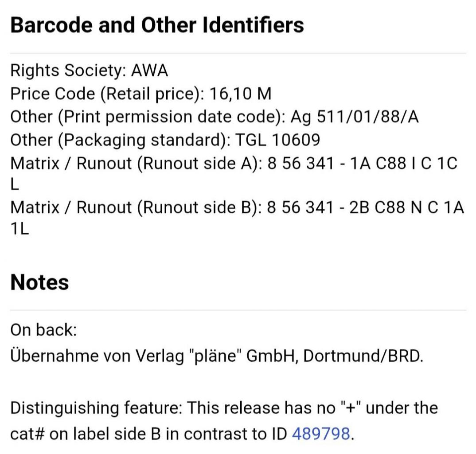Image resolution: width=476 pixels, height=454 pixels.
Task: Click the "16,10 M" retail price value
Action: [x=240, y=94]
